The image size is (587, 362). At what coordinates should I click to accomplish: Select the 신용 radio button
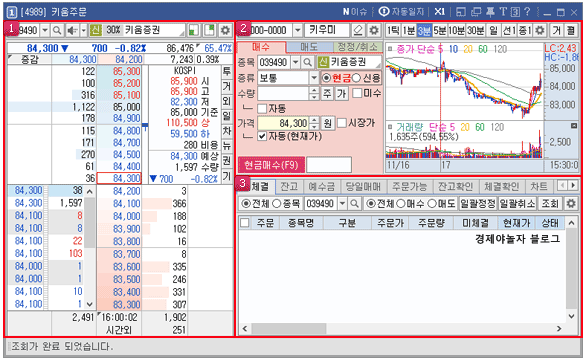pyautogui.click(x=356, y=78)
